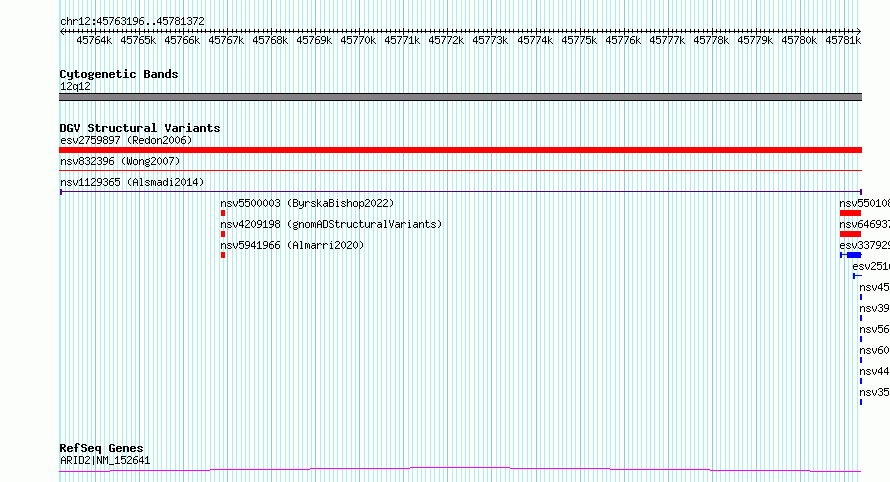Click the red bar under the nsv550108 label
Viewport: 890px width, 482px height.
click(850, 213)
